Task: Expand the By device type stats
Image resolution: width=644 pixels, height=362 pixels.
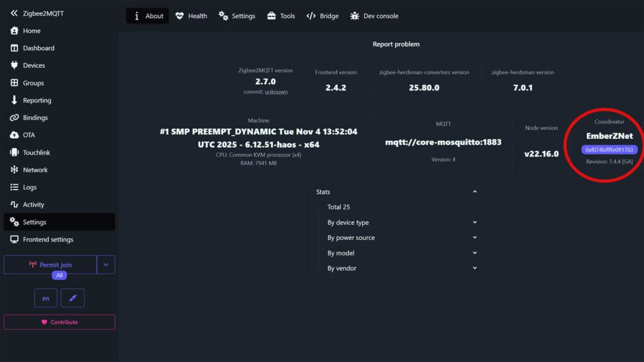Action: pyautogui.click(x=475, y=222)
